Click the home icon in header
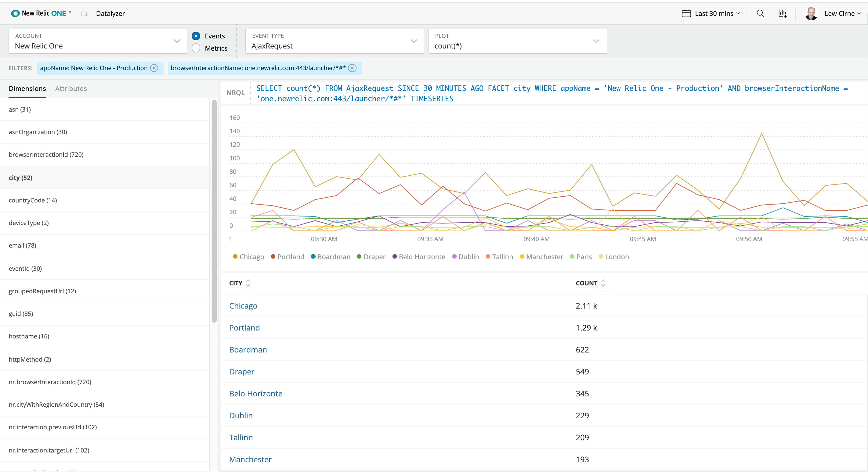This screenshot has width=868, height=472. coord(84,13)
